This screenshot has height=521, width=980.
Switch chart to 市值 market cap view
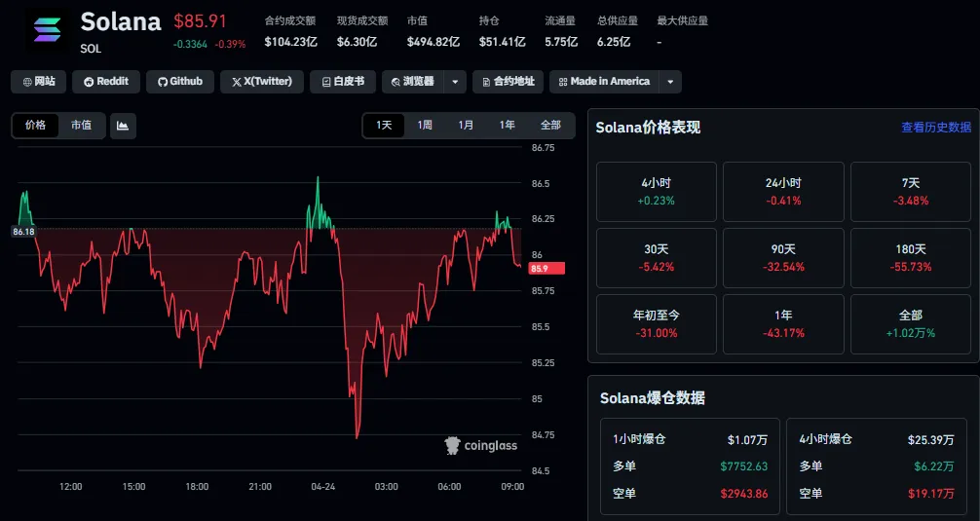81,126
